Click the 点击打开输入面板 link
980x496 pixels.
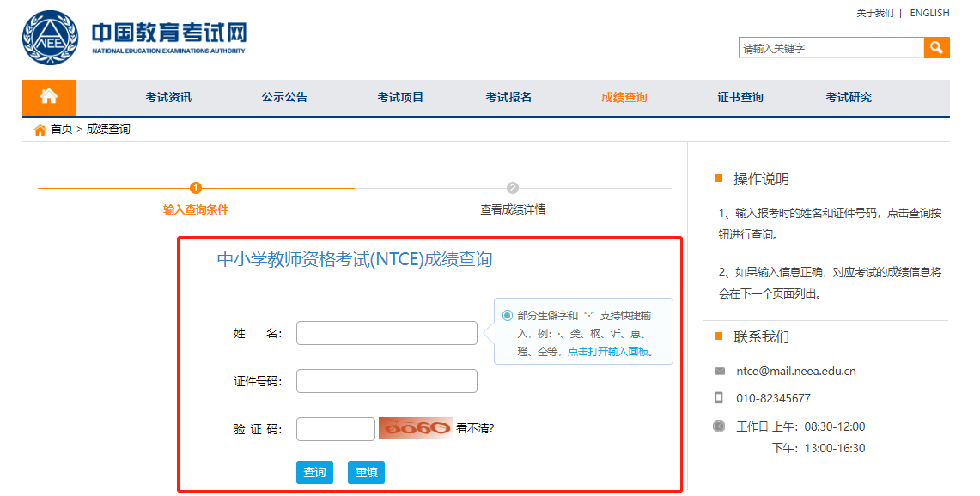point(610,351)
